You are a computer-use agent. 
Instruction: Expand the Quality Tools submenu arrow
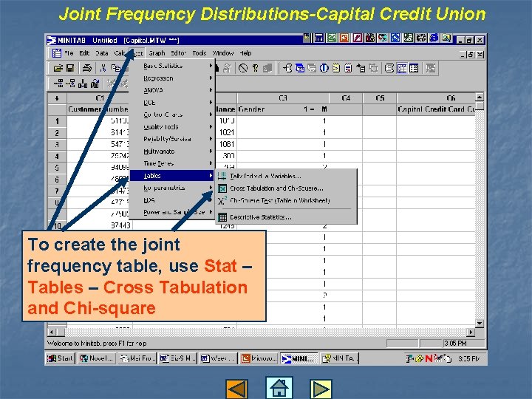pos(211,127)
